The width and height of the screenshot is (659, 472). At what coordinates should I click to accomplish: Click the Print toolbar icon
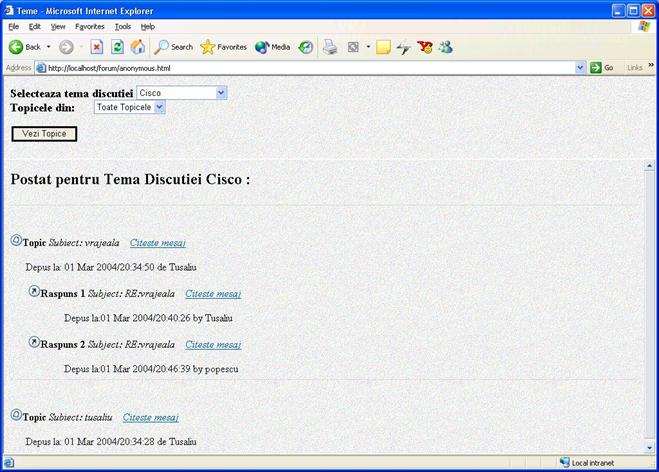(x=330, y=47)
